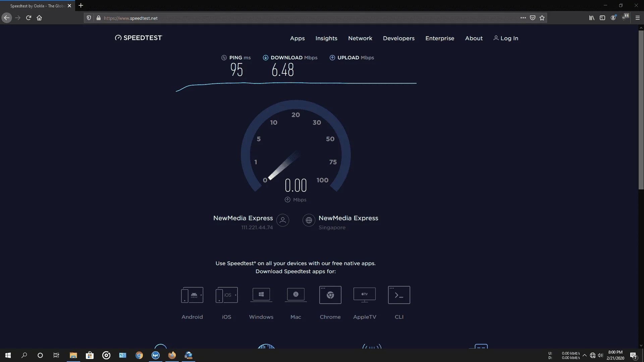The height and width of the screenshot is (362, 644).
Task: Bookmark this page with the star
Action: pyautogui.click(x=542, y=18)
